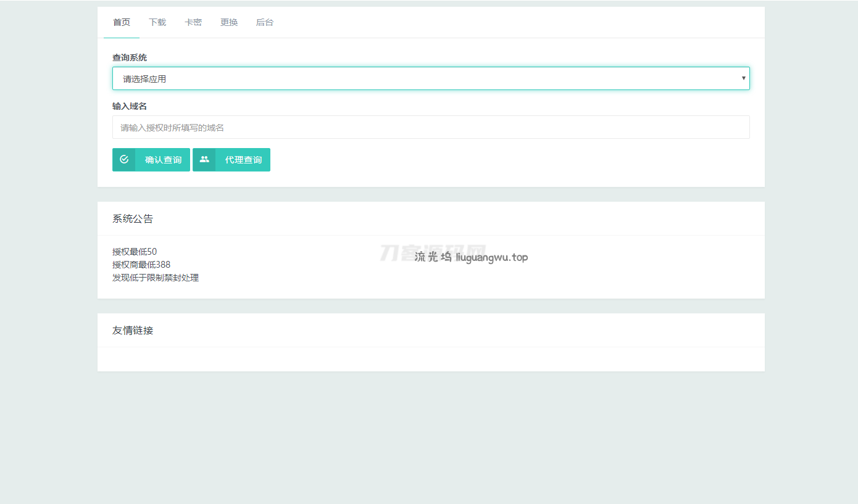Click the dropdown arrow in 查询系统 selector
This screenshot has width=858, height=504.
point(743,78)
